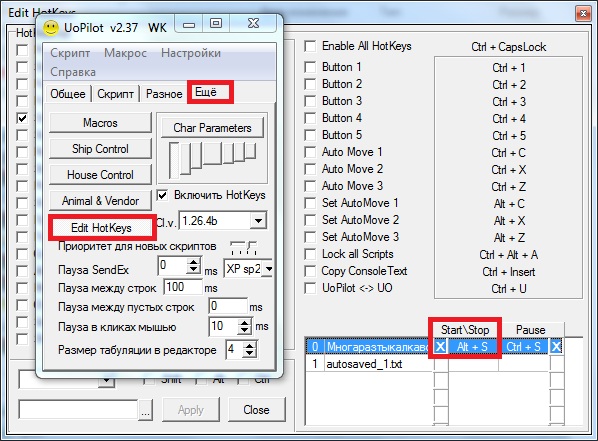Image resolution: width=598 pixels, height=441 pixels.
Task: Click the tallest leftmost Char Parameters bar
Action: click(174, 160)
